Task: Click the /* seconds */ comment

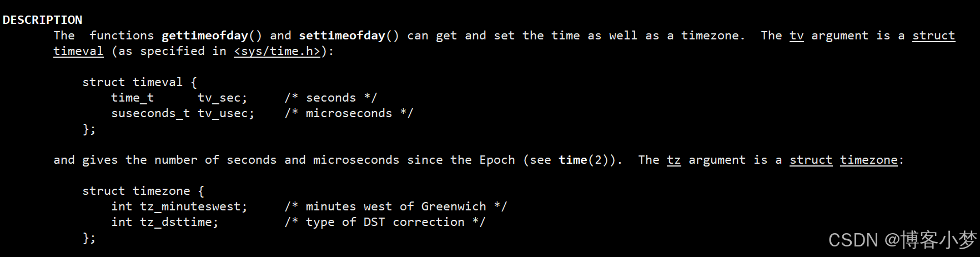Action: tap(331, 98)
